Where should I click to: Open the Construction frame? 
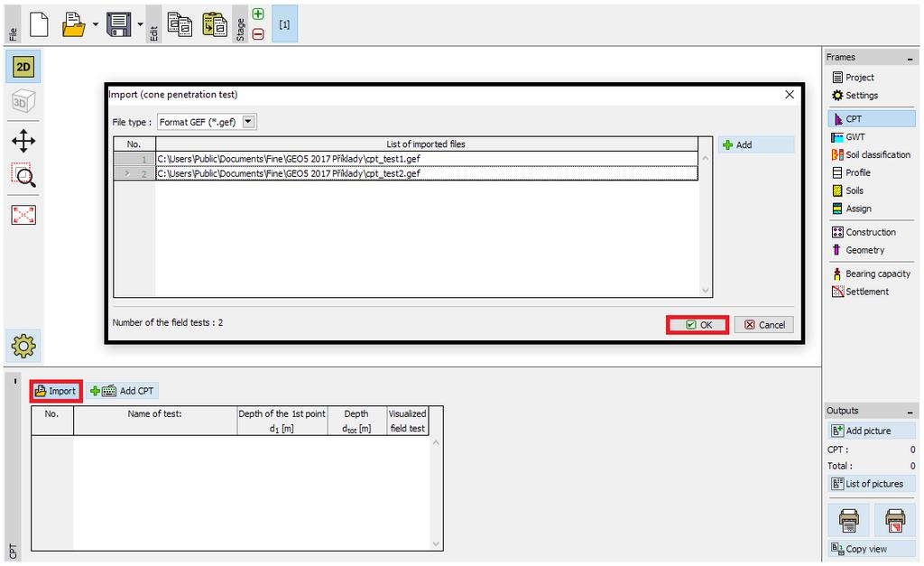tap(873, 232)
